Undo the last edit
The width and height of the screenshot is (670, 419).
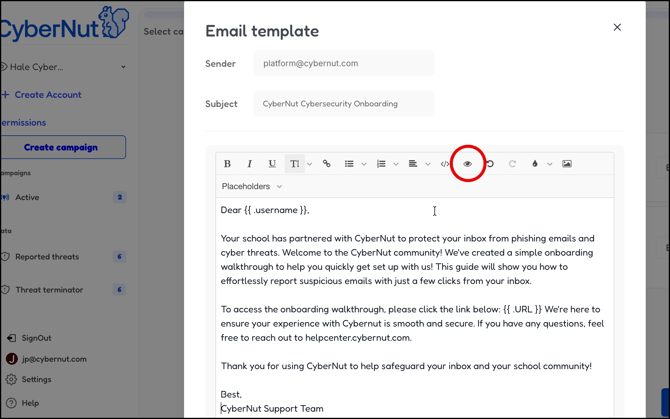pos(490,164)
